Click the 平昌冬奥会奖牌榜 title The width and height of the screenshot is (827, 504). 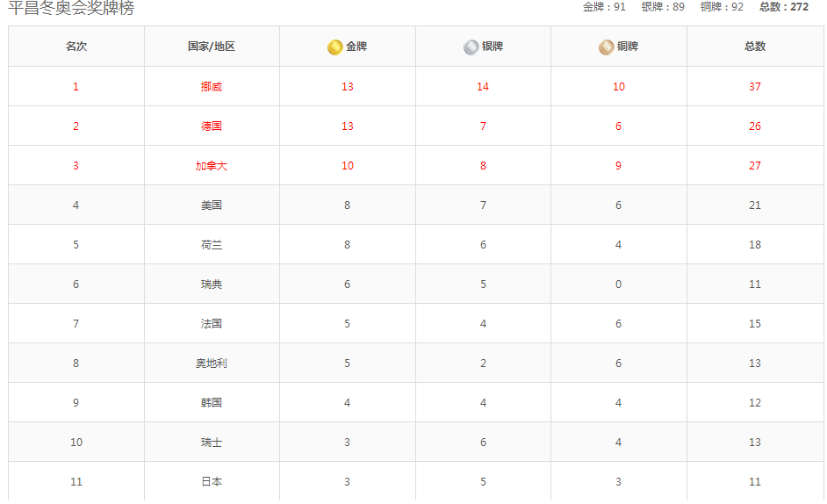(71, 8)
